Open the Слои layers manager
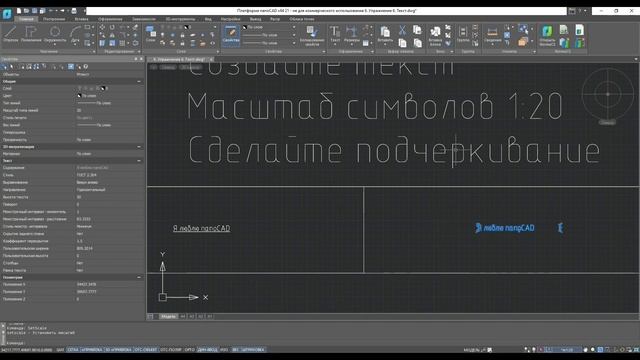The height and width of the screenshot is (360, 640). click(x=151, y=34)
